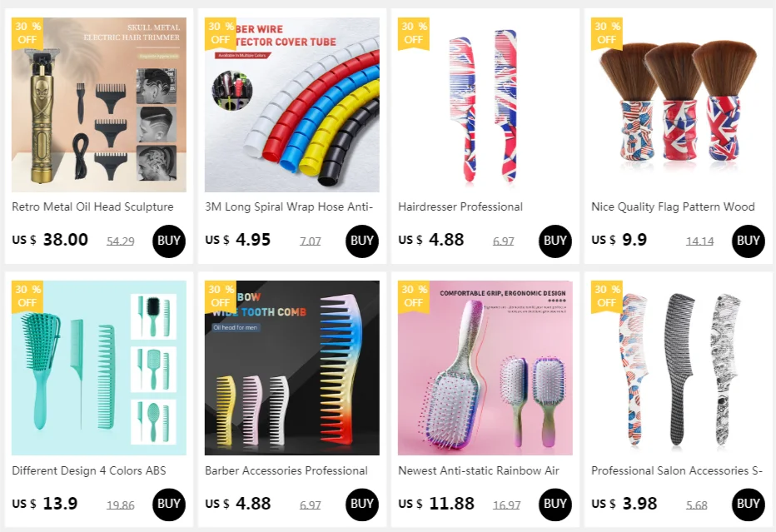Open the rainbow wide tooth comb image
This screenshot has height=532, width=776.
292,368
